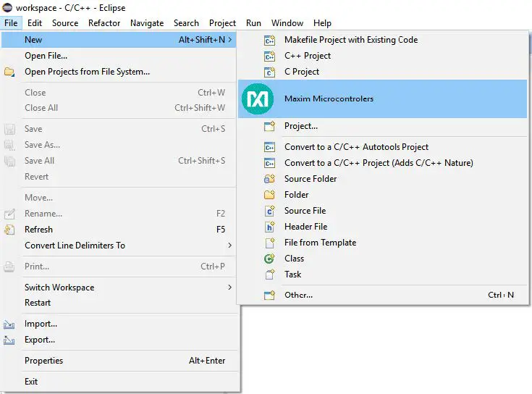The width and height of the screenshot is (532, 394).
Task: Create a new Class
Action: 382,259
